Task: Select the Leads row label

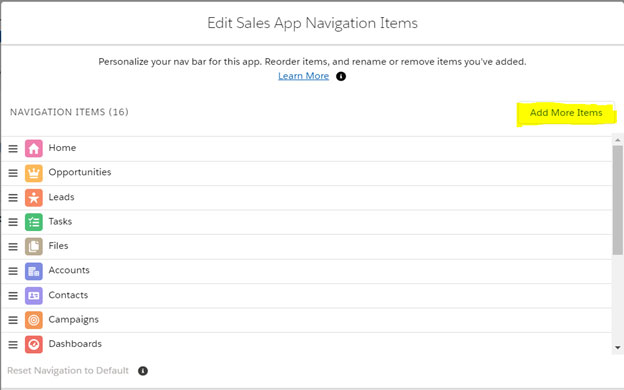Action: pyautogui.click(x=61, y=197)
